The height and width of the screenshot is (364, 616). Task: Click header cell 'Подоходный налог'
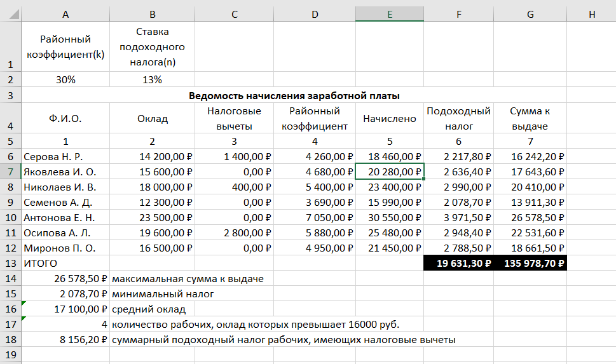(x=459, y=118)
